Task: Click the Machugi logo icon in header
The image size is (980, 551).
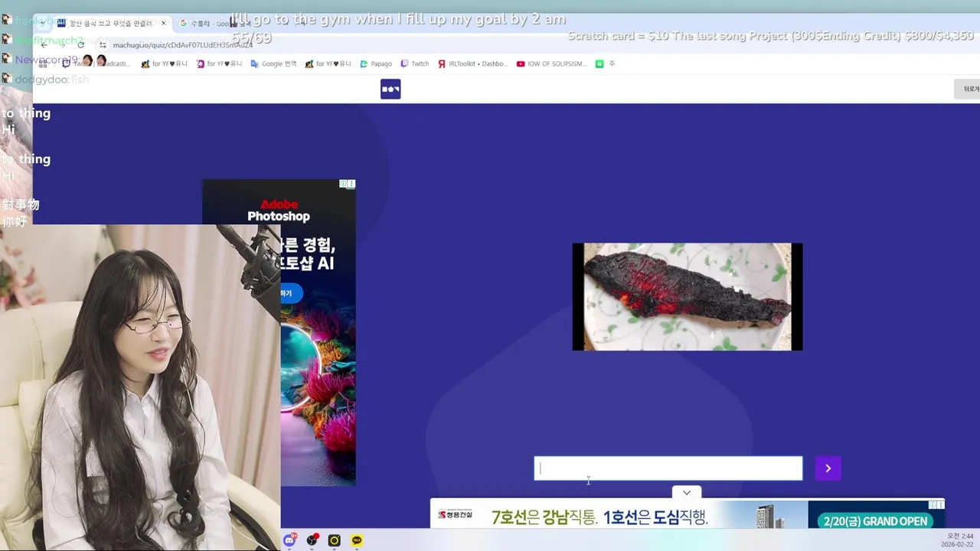Action: pyautogui.click(x=390, y=90)
